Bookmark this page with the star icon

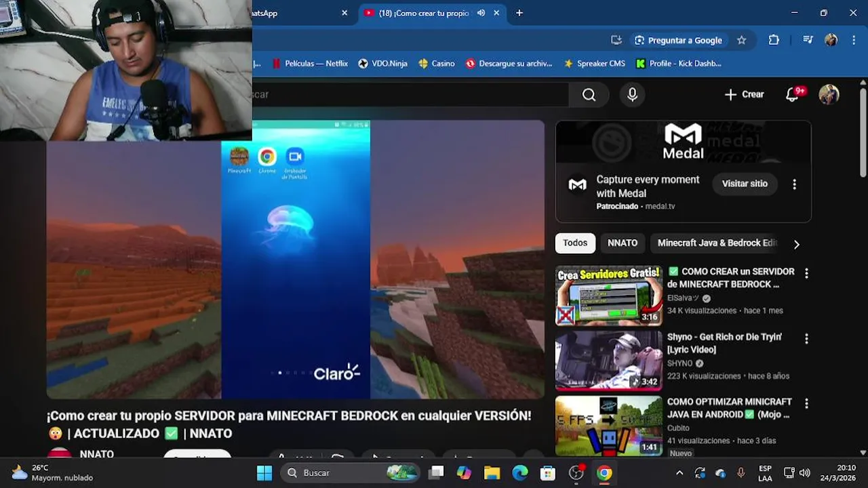click(x=741, y=40)
